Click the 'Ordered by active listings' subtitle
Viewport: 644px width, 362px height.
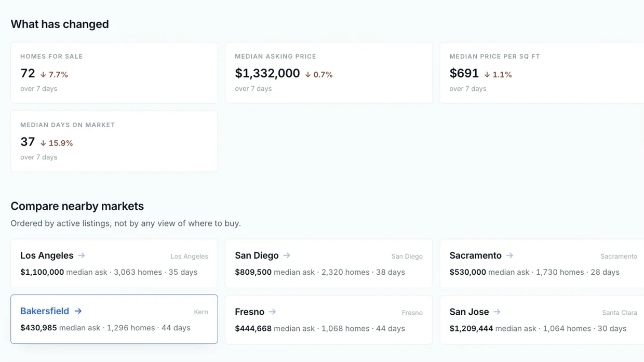tap(126, 223)
